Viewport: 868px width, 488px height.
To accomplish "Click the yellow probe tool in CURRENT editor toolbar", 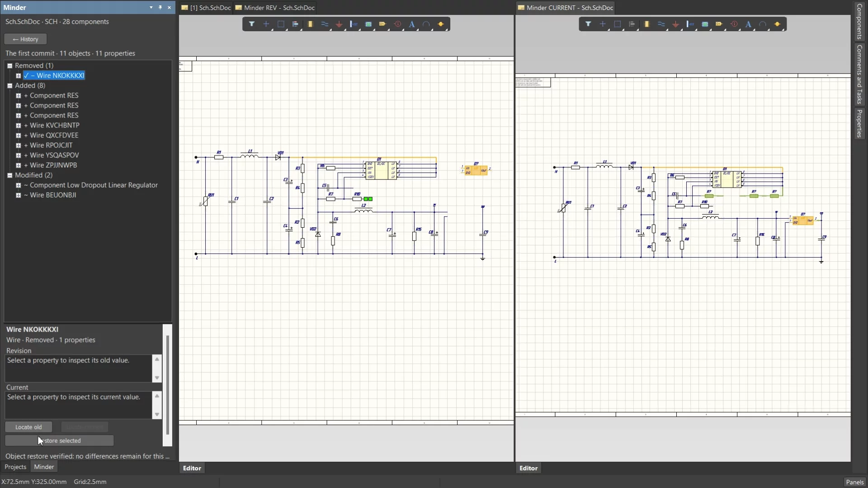I will [x=777, y=24].
